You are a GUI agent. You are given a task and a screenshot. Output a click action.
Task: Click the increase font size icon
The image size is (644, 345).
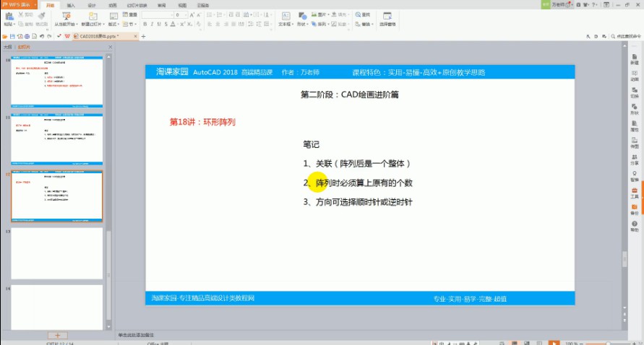(x=192, y=14)
